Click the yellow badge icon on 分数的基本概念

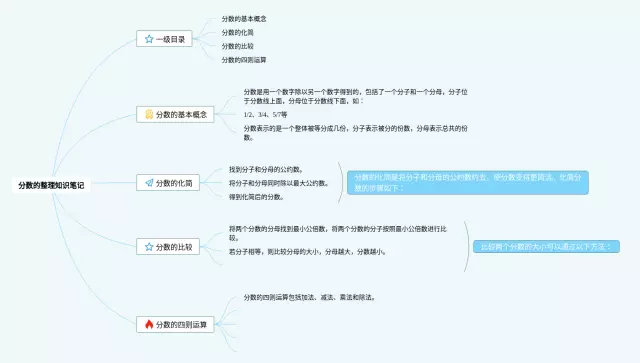click(x=149, y=114)
